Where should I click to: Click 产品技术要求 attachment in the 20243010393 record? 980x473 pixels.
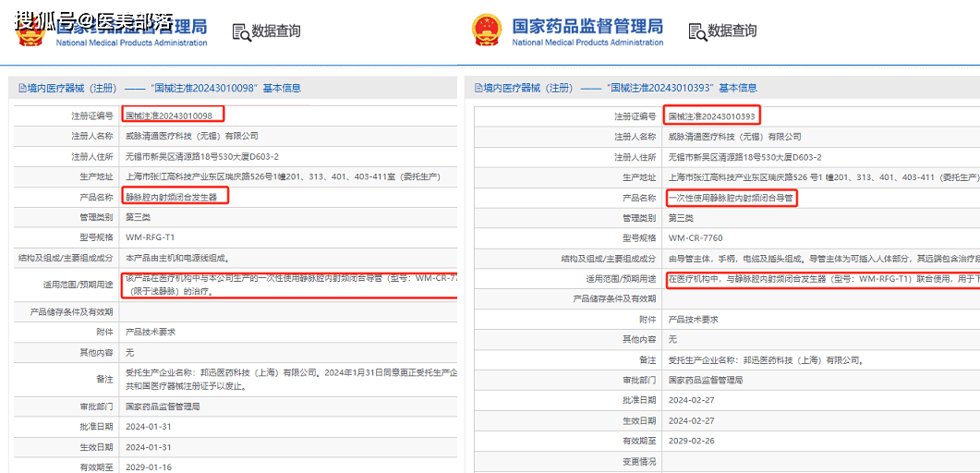coord(693,319)
